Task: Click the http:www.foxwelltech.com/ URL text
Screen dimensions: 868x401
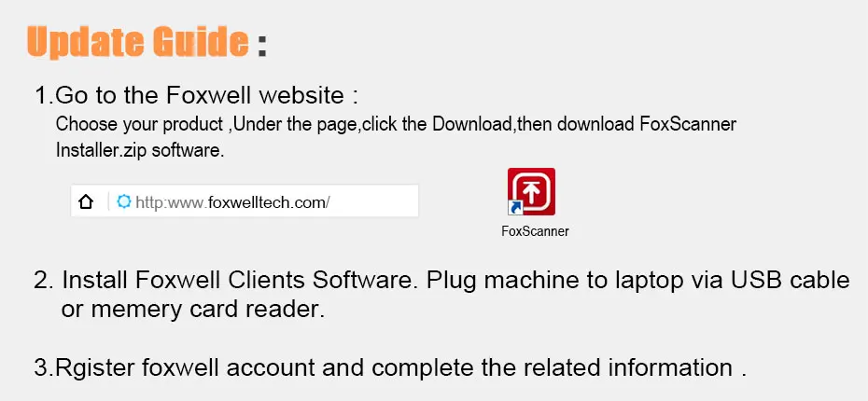Action: tap(232, 202)
